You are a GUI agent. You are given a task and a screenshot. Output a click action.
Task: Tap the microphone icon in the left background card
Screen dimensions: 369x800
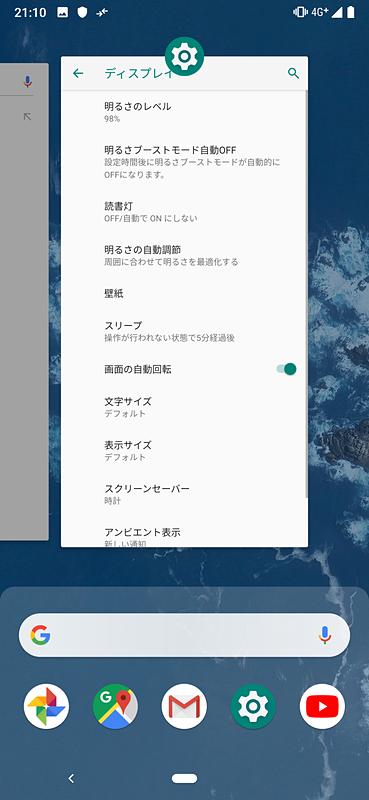pos(28,81)
